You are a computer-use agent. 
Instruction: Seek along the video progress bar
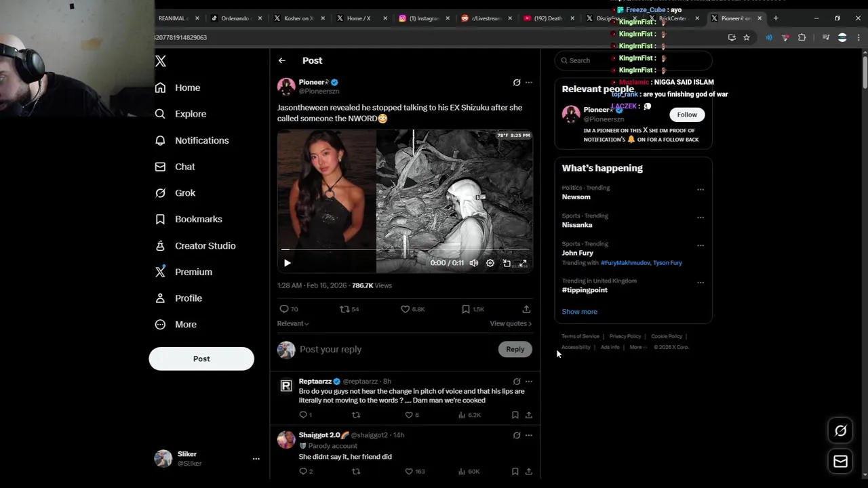pos(405,249)
